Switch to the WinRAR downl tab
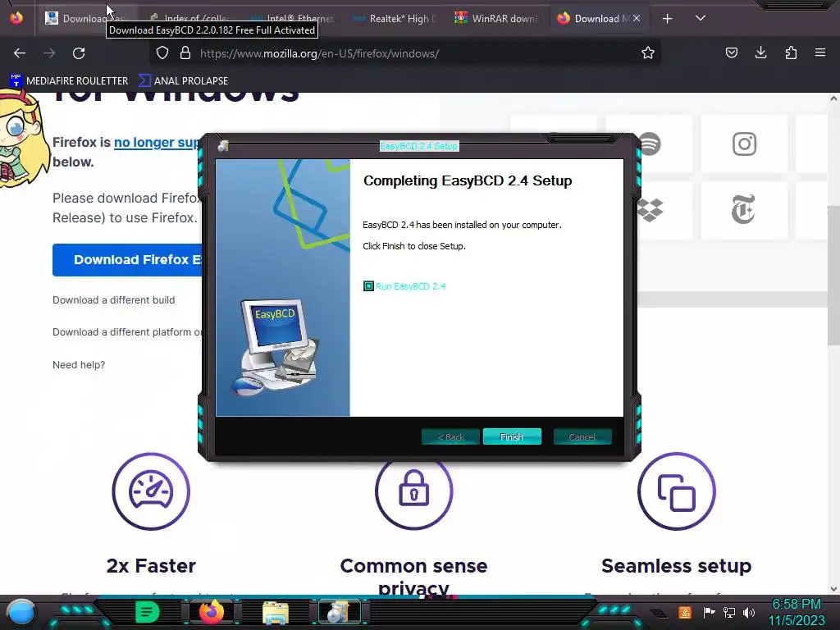The height and width of the screenshot is (630, 840). (496, 18)
